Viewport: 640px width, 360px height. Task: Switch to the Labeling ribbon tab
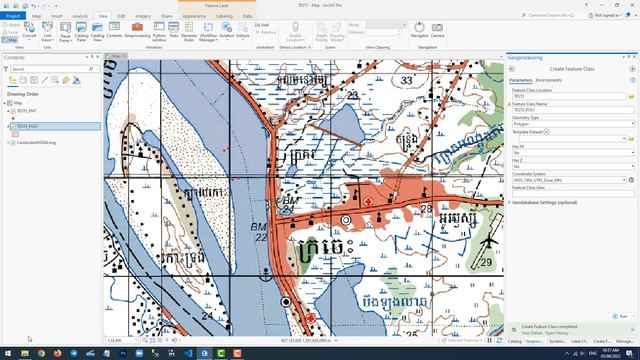pos(224,16)
